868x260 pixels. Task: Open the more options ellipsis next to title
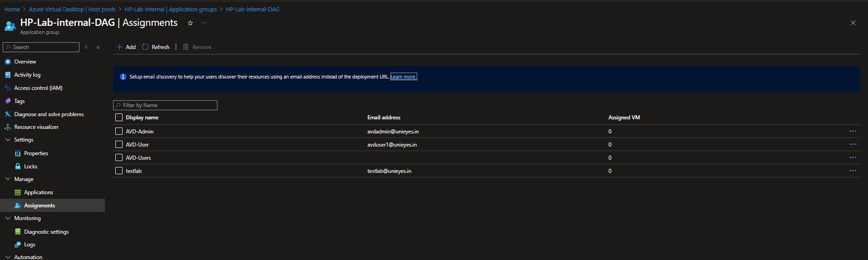[203, 23]
